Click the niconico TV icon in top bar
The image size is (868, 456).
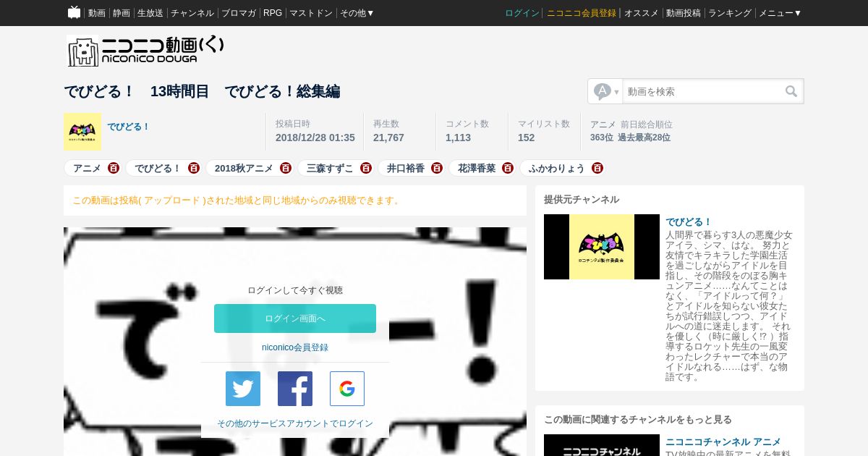74,12
